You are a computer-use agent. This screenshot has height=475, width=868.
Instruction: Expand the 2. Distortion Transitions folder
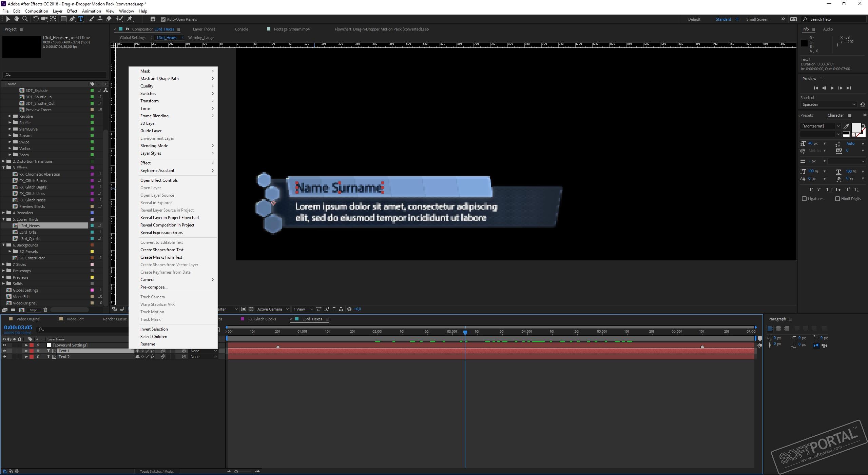(x=4, y=161)
